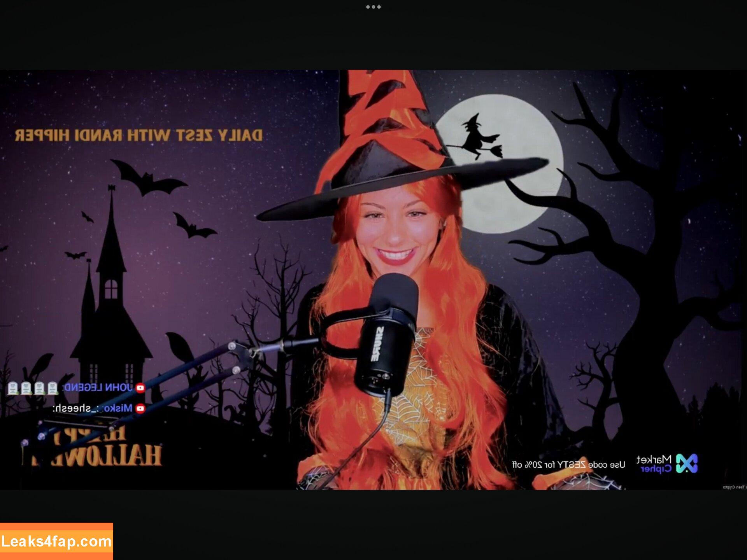
Task: Click the first tombstone emoji in chat
Action: 13,388
